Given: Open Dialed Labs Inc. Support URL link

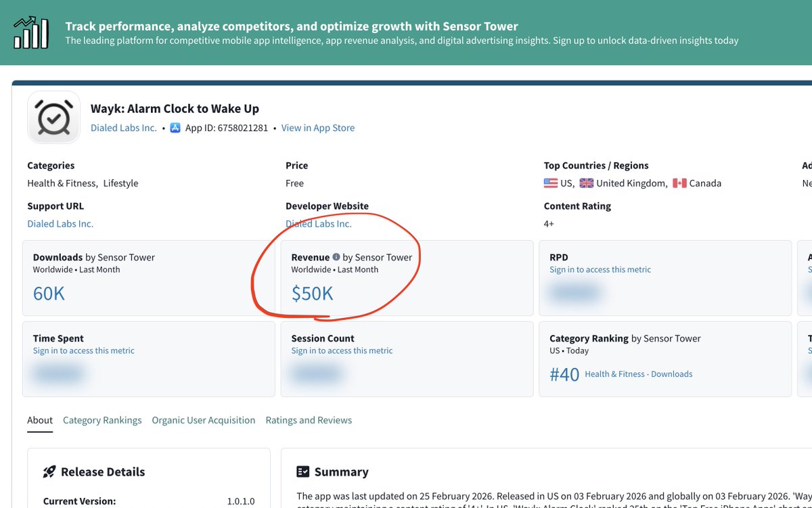Looking at the screenshot, I should coord(60,224).
